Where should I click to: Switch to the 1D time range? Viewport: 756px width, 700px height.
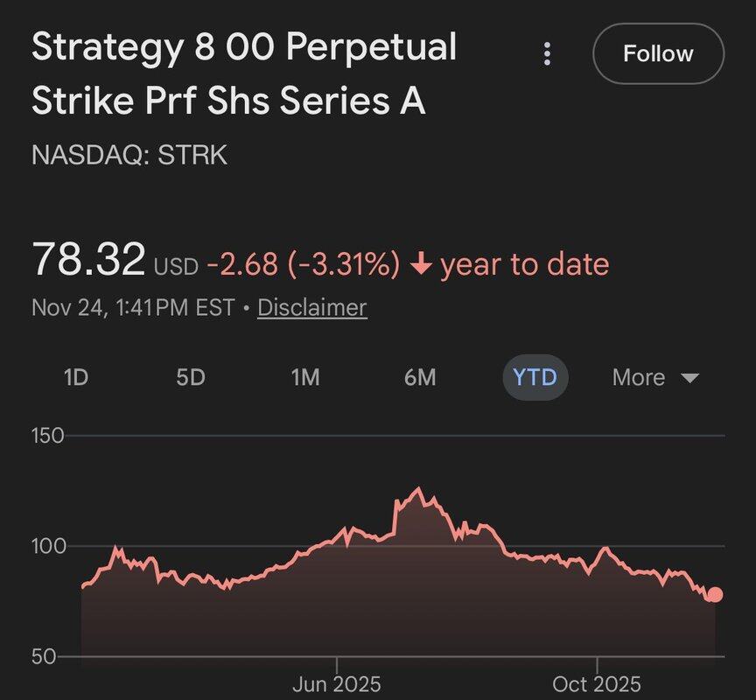coord(76,378)
